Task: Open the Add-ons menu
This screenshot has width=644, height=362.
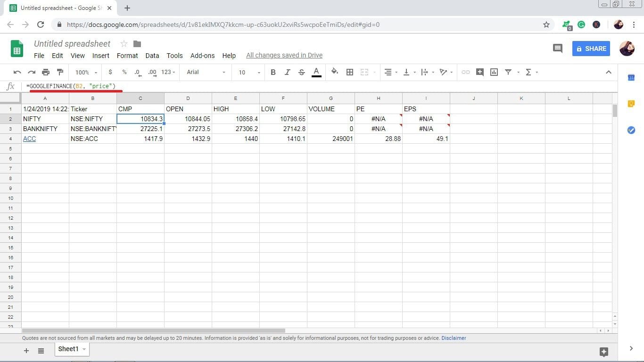Action: point(202,56)
